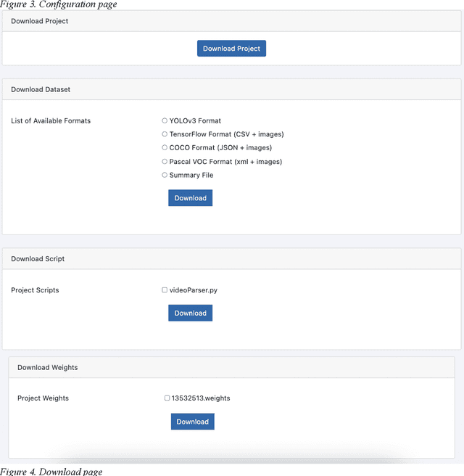Image resolution: width=464 pixels, height=476 pixels.
Task: Click the Figure 4 Download page caption
Action: click(51, 472)
